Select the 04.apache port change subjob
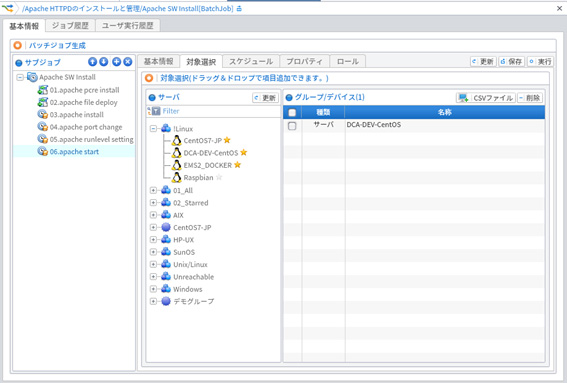The height and width of the screenshot is (383, 567). pos(86,127)
